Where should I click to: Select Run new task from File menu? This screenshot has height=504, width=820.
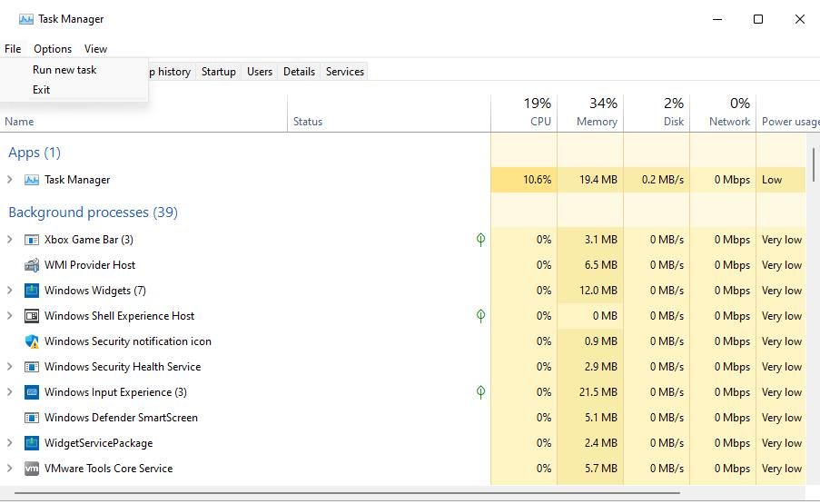coord(64,70)
